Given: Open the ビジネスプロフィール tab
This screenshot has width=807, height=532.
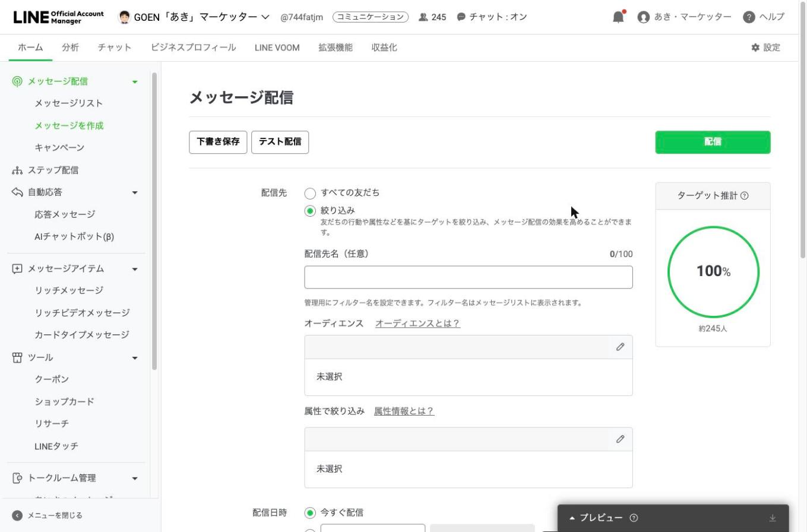Looking at the screenshot, I should coord(193,47).
